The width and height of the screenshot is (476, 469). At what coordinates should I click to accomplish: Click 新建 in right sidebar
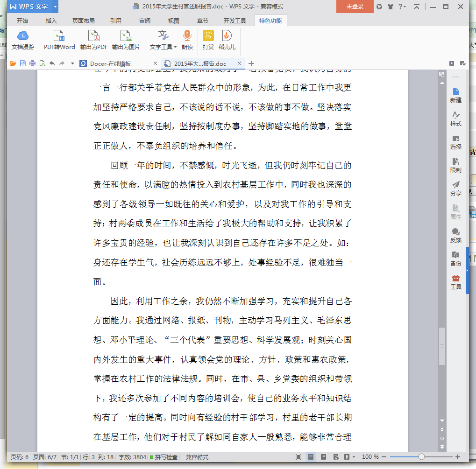(455, 96)
